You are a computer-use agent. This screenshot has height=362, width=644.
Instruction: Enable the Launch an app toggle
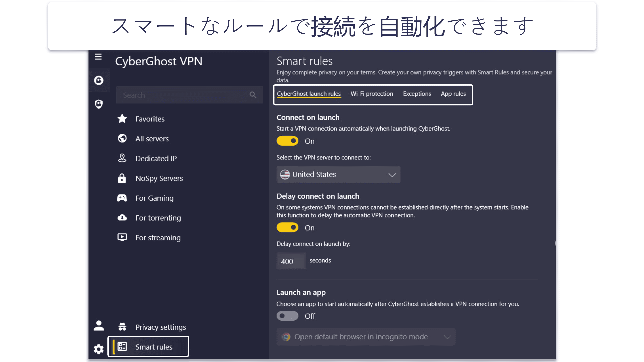288,316
